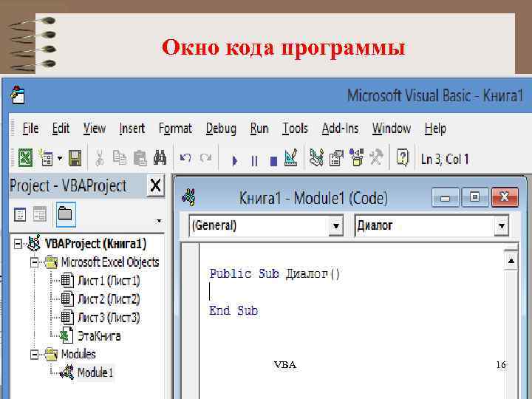
Task: Select the Modules folder label
Action: [x=78, y=354]
